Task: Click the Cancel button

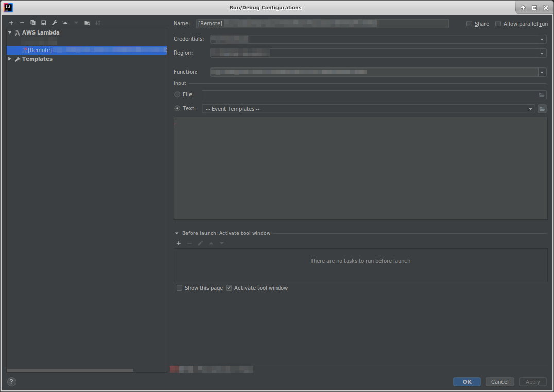Action: 499,381
